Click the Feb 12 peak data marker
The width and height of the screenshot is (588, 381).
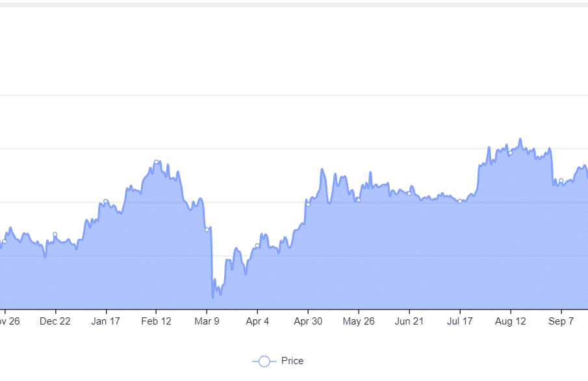(157, 162)
